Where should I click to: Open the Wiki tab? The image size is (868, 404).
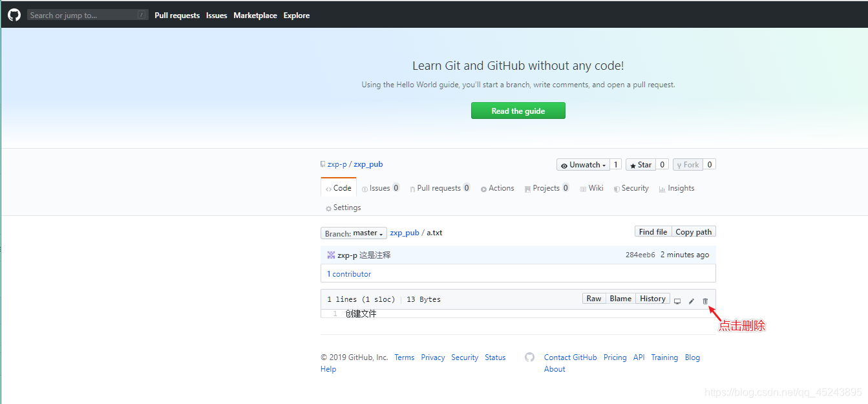tap(591, 188)
